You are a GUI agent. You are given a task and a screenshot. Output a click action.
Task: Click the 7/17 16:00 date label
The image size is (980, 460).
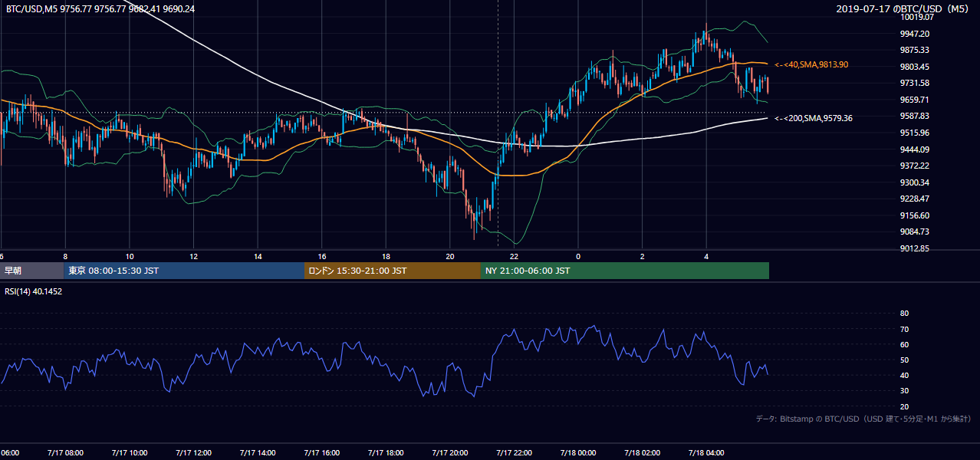pos(321,453)
